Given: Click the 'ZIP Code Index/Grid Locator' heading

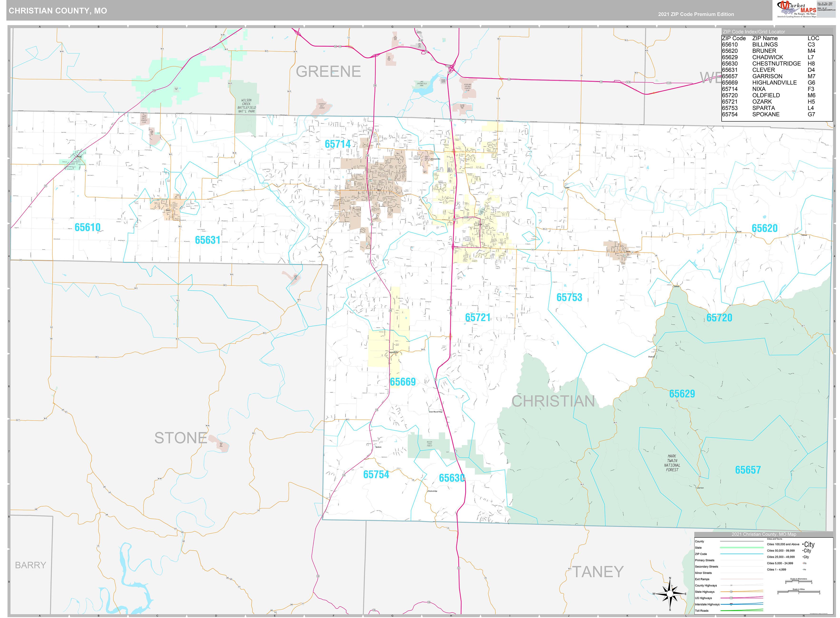Looking at the screenshot, I should [753, 32].
